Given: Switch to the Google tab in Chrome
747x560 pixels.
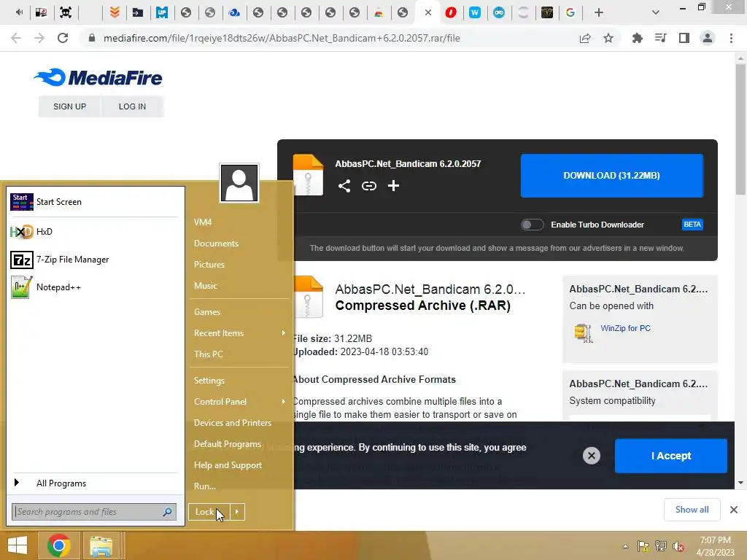Looking at the screenshot, I should [x=570, y=12].
